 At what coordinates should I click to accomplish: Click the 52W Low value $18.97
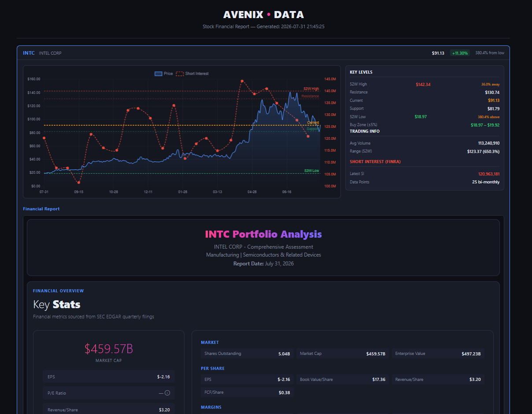tap(421, 117)
